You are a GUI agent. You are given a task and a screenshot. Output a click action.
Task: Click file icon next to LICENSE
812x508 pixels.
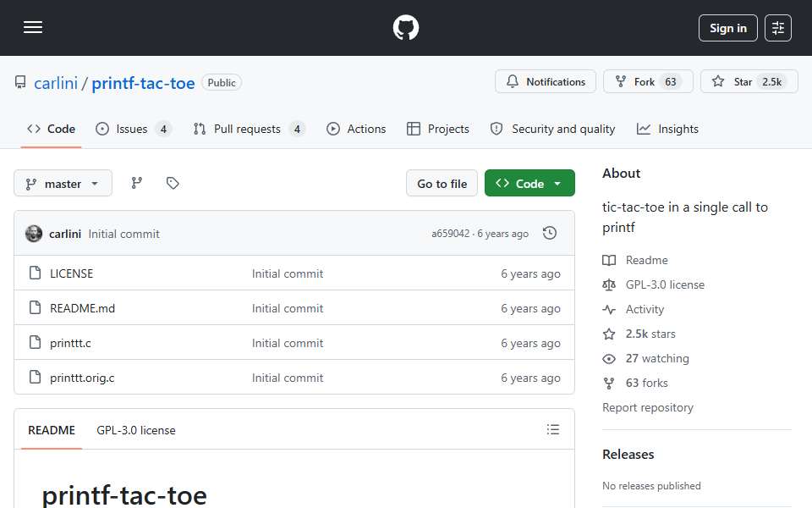click(36, 273)
